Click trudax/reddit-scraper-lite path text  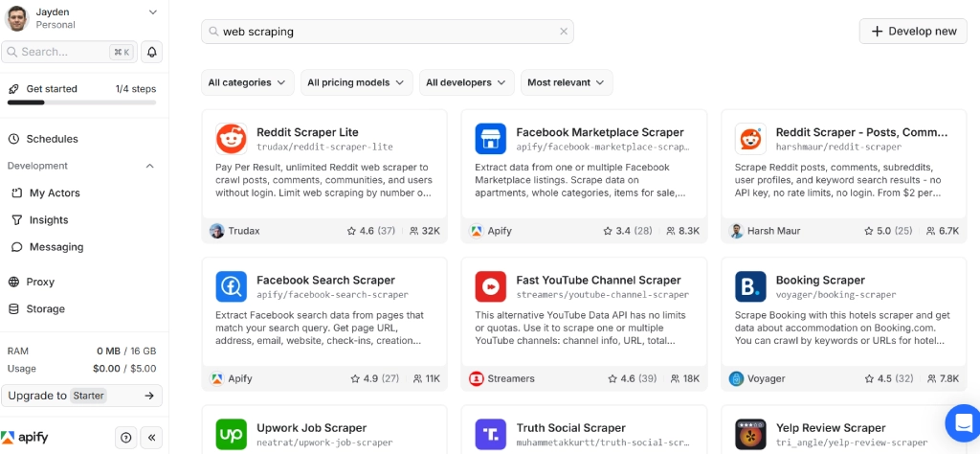(325, 147)
